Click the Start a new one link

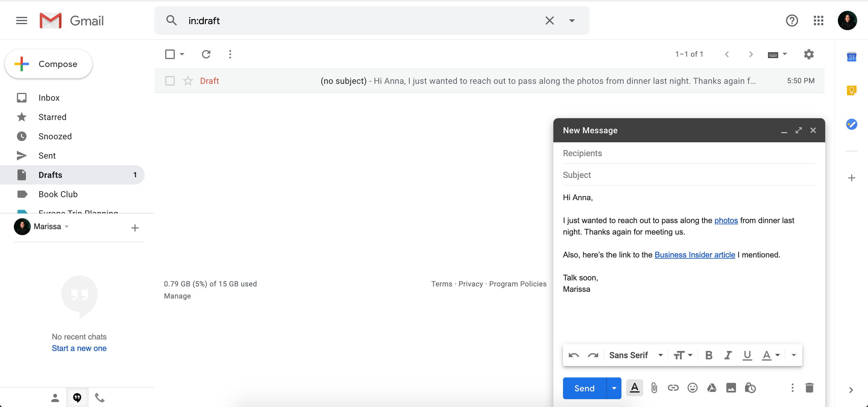coord(79,348)
